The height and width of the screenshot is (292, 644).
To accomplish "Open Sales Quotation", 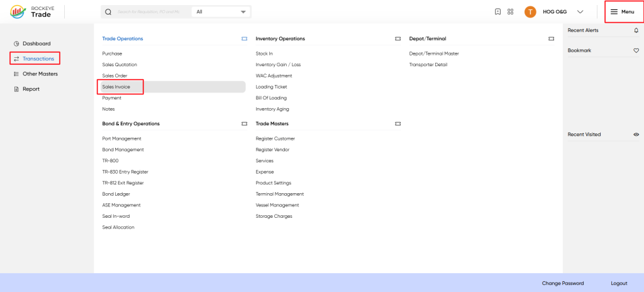I will (x=119, y=65).
